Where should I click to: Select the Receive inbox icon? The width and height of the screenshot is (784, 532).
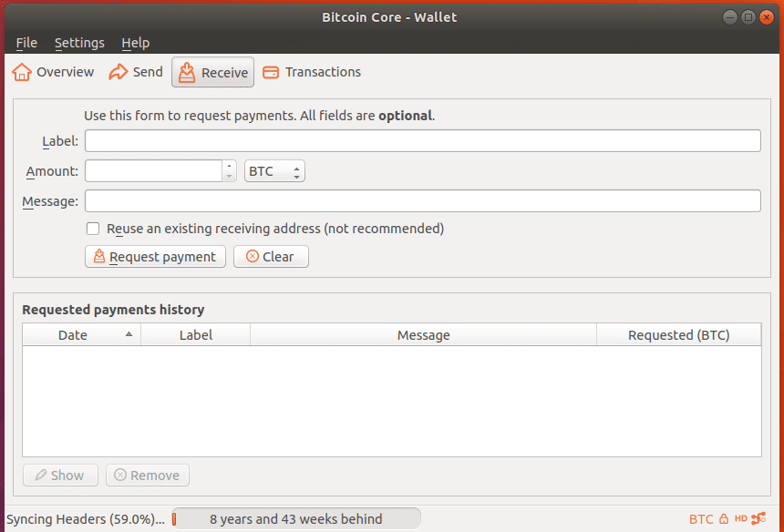point(187,73)
